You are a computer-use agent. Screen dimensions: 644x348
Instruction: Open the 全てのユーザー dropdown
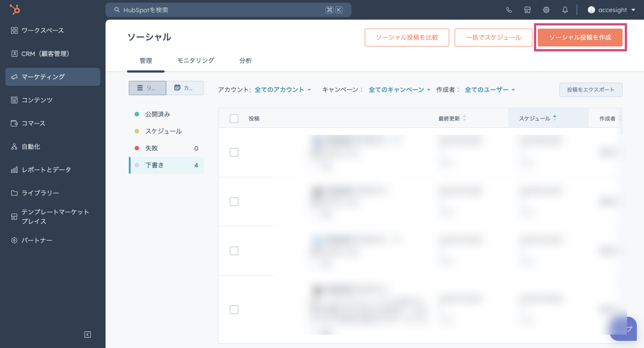click(490, 90)
